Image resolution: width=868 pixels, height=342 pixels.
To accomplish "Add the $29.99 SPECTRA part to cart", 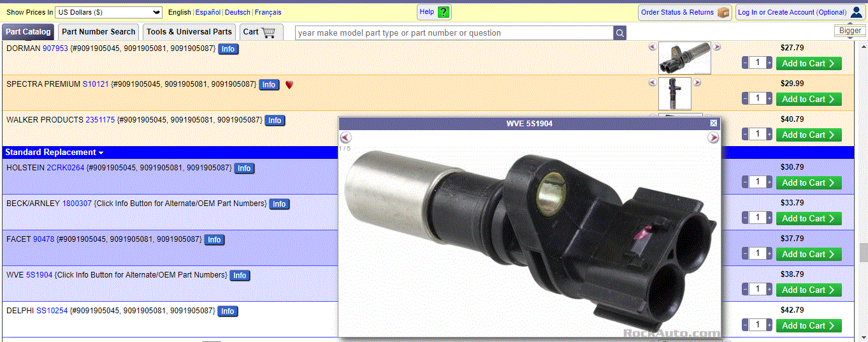I will pos(809,99).
